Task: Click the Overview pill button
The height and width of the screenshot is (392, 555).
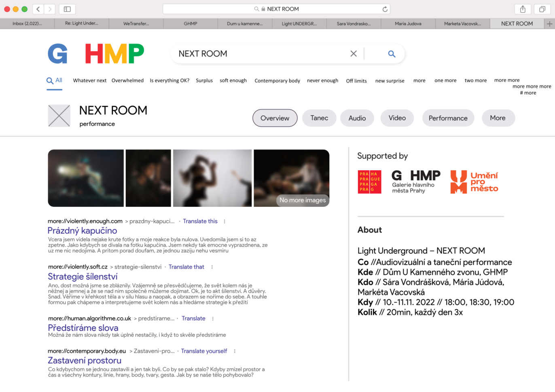Action: 275,118
